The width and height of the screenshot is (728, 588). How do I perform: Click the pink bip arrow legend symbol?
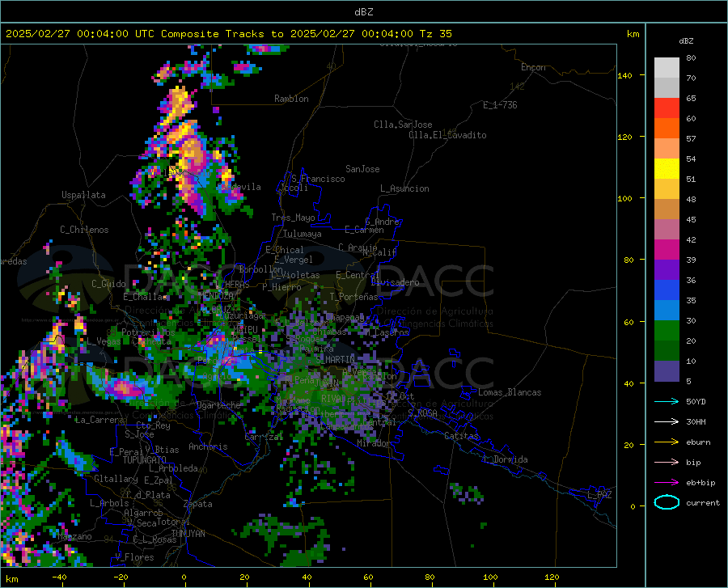coord(667,463)
